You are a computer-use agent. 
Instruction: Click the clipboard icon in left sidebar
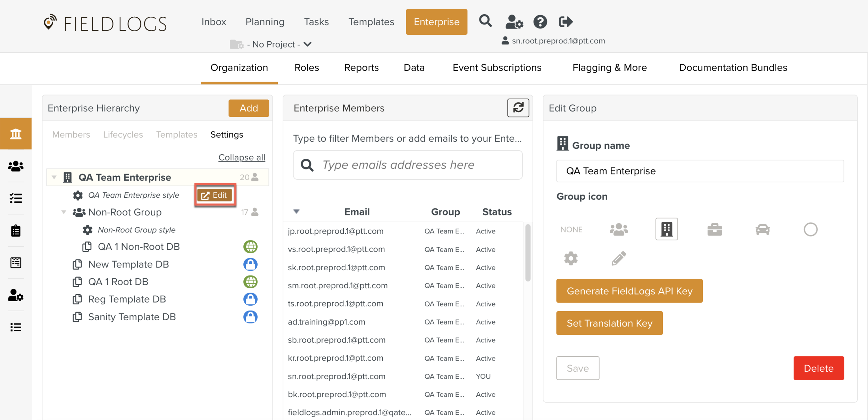click(x=16, y=231)
